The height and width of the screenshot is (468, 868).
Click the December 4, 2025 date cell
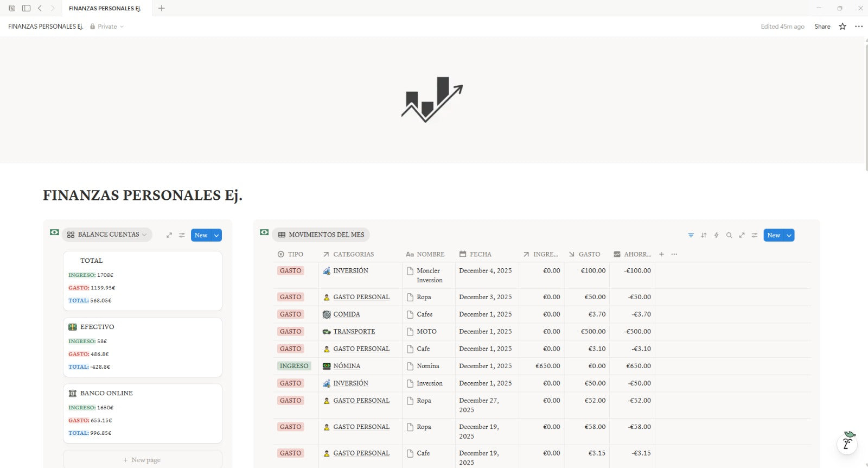click(487, 275)
